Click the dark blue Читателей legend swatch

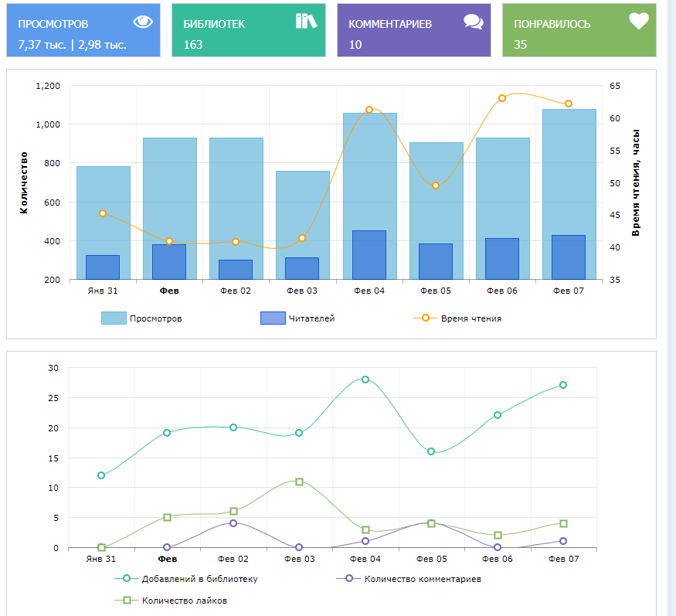[273, 318]
